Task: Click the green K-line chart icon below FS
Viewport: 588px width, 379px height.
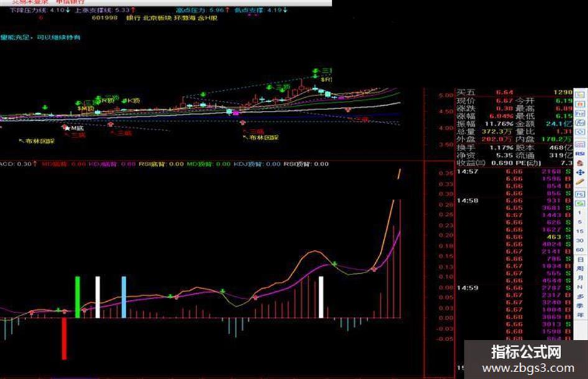Action: coord(580,204)
